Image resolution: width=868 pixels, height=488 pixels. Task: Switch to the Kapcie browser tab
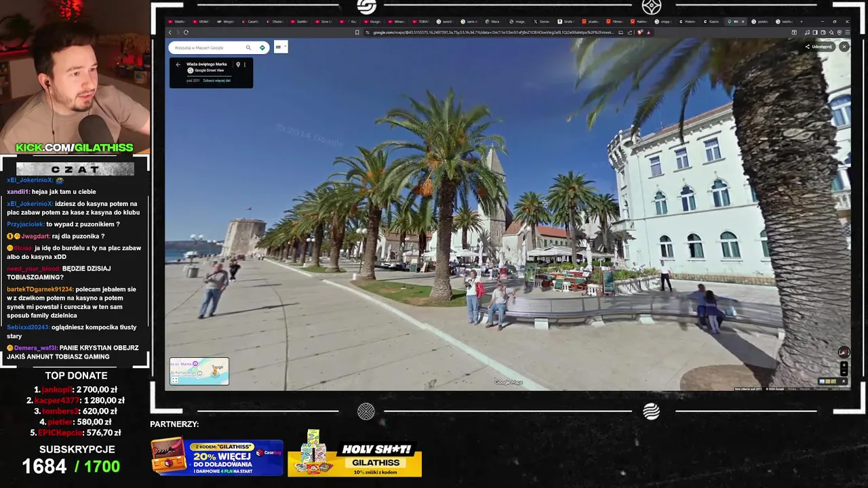pyautogui.click(x=711, y=22)
